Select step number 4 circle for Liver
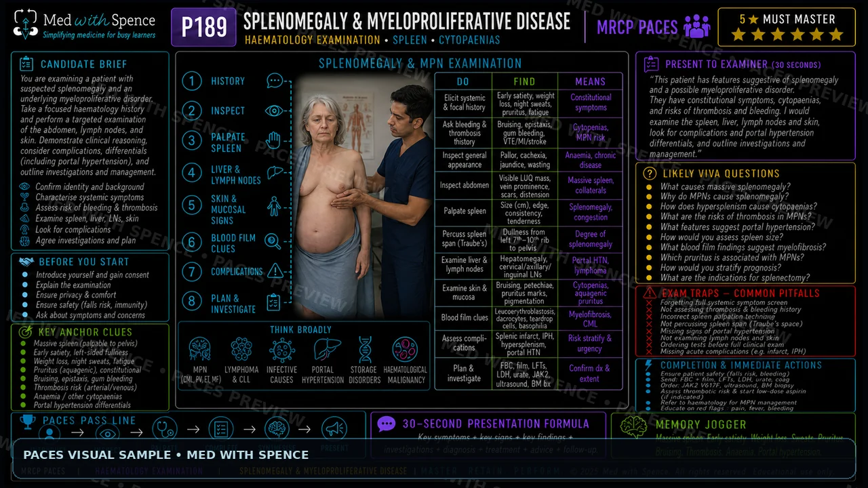Viewport: 868px width, 488px height. click(192, 174)
